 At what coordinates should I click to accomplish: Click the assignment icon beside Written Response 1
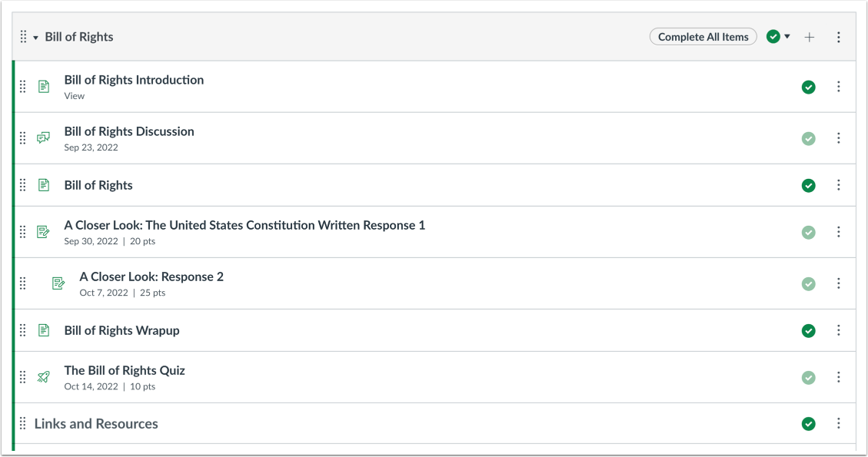[x=44, y=232]
